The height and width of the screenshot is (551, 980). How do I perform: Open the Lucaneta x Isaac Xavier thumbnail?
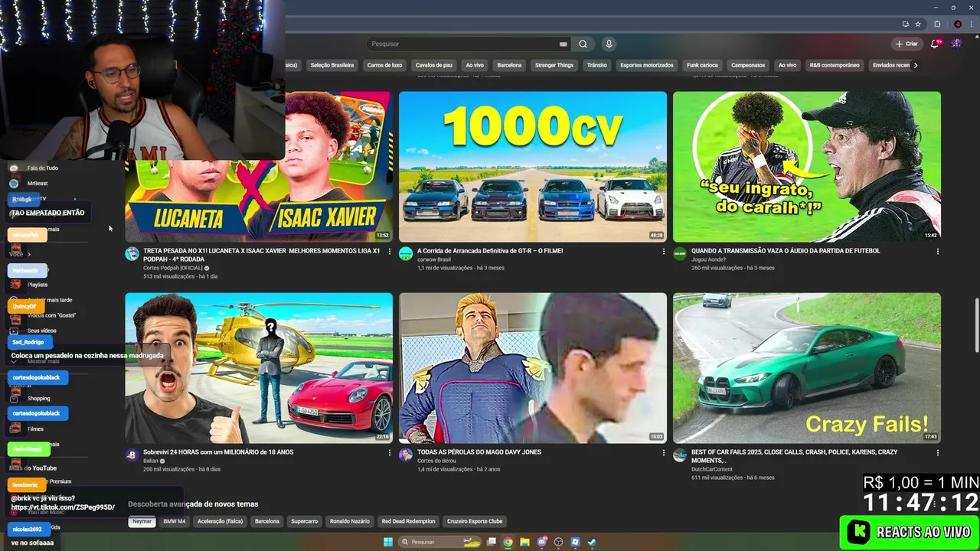click(259, 167)
